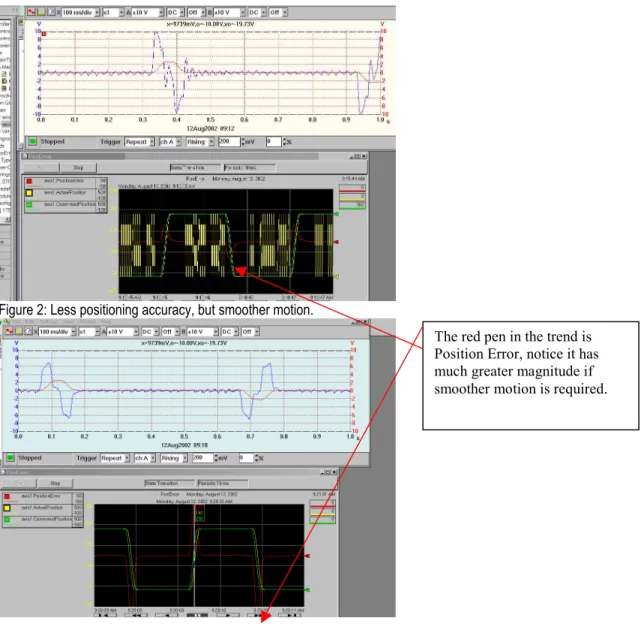Click 200 mV trigger level field, 09:12 scope

point(229,142)
